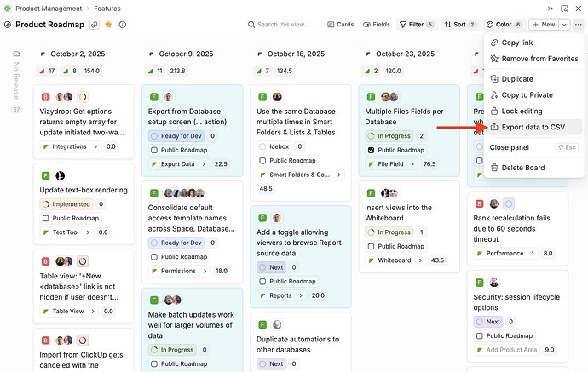
Task: Select Copy link from the menu
Action: 533,43
